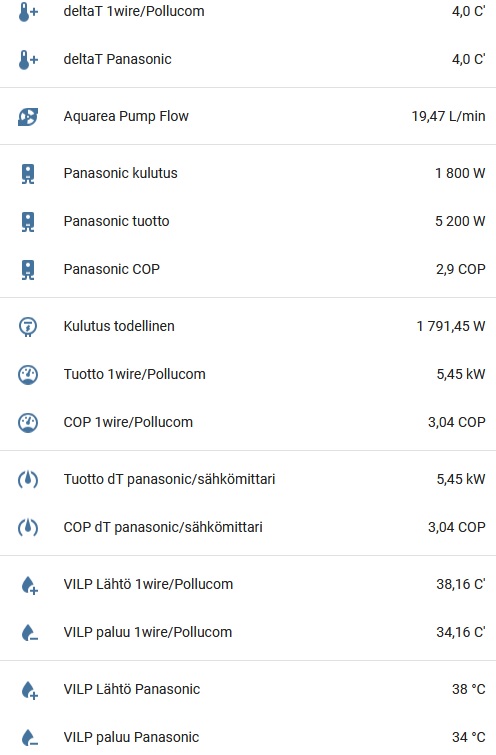
Task: Click the water-minus icon beside VILP paluu Panasonic
Action: click(29, 738)
